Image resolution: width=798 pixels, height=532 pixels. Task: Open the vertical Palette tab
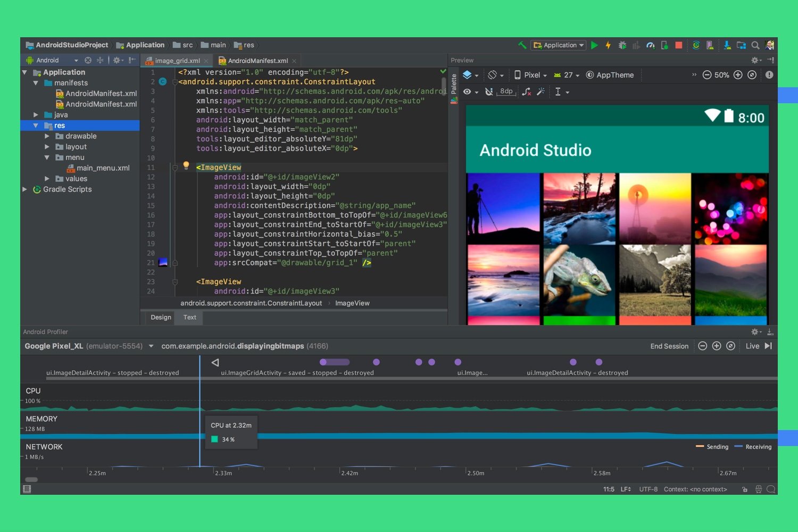click(x=454, y=88)
